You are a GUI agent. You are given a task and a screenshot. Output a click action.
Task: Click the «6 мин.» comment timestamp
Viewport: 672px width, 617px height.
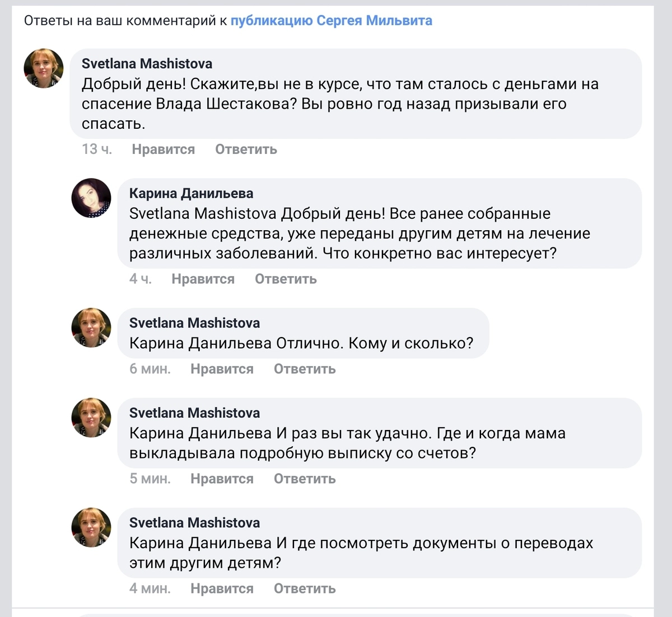(x=150, y=369)
